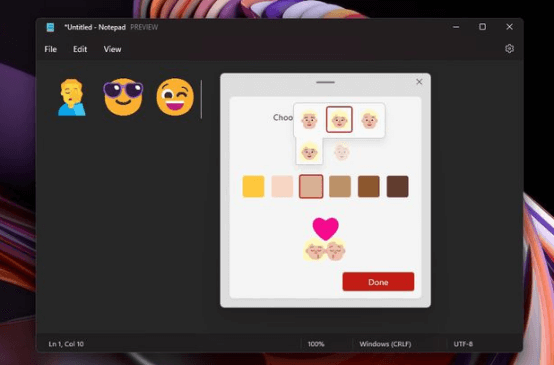Click the faded right person face selector
This screenshot has width=554, height=365.
click(x=342, y=152)
